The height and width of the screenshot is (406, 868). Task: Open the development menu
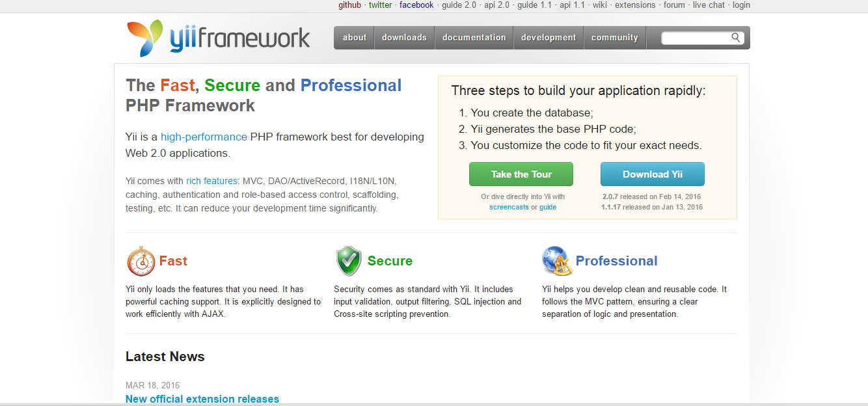pyautogui.click(x=549, y=38)
